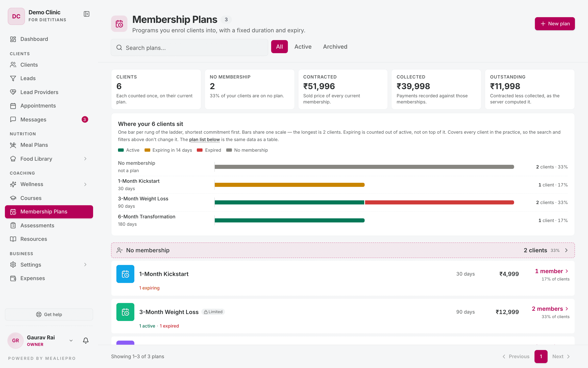Click the DC clinic logo avatar
Screen dimensions: 588x368
16,16
